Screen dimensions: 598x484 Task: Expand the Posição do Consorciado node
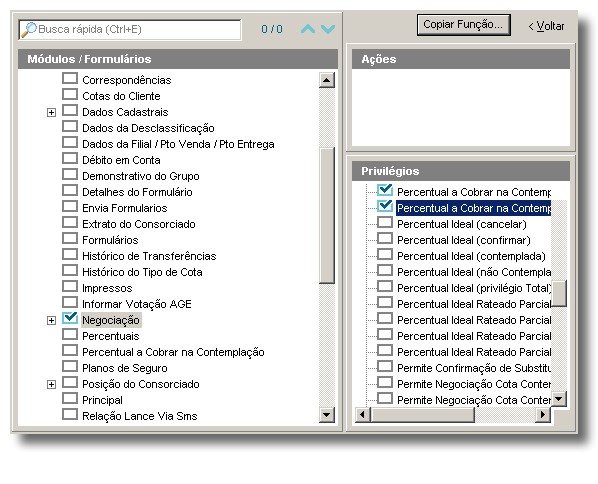point(51,384)
